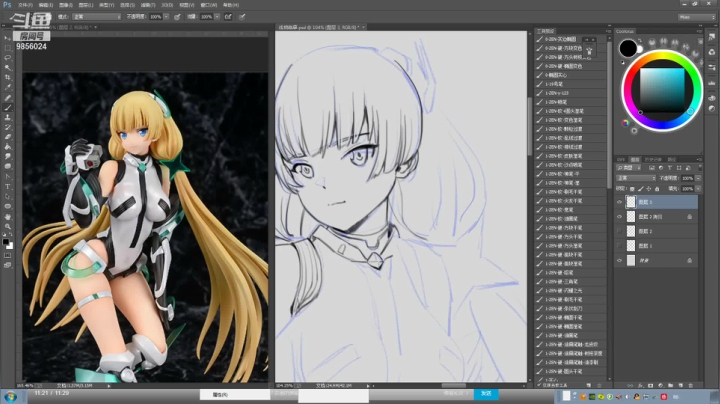Change screen mode from toolbox
The width and height of the screenshot is (720, 404).
[7, 265]
